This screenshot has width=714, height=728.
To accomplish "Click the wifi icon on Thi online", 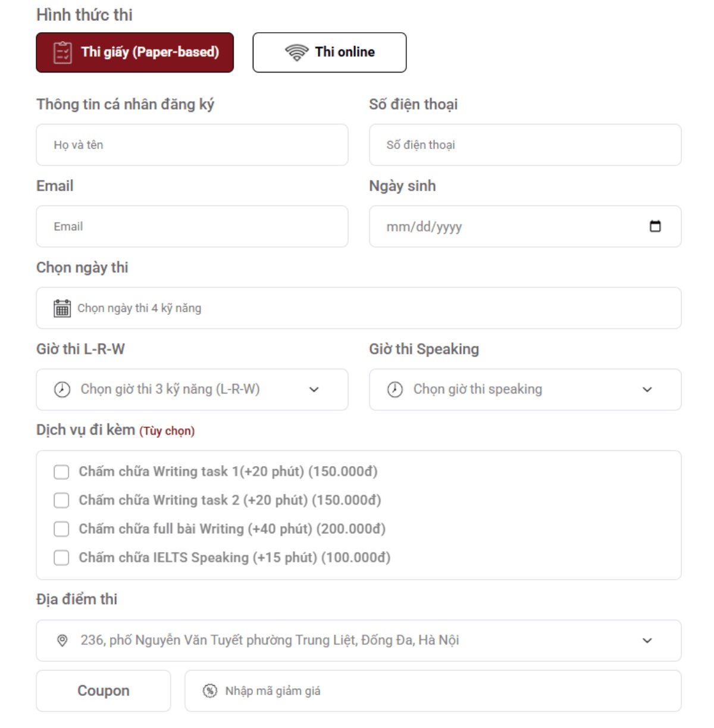I will [296, 52].
